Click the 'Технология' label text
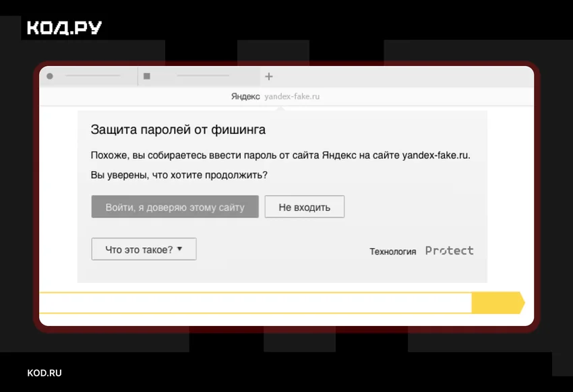The height and width of the screenshot is (392, 573). (393, 251)
